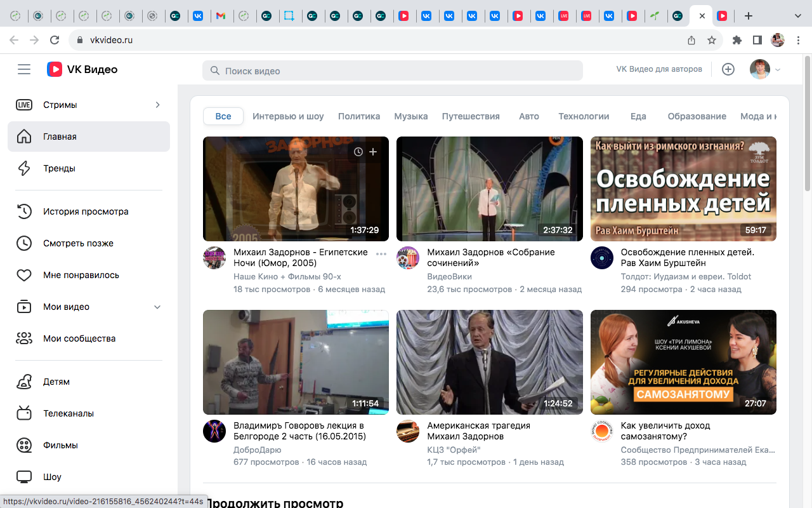The image size is (812, 508).
Task: Toggle the browser side panel
Action: (757, 40)
